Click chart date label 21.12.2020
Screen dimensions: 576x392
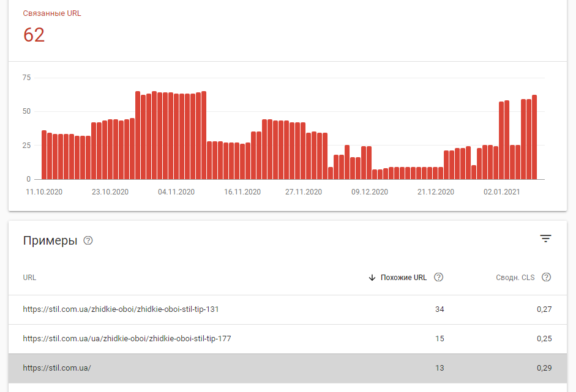pyautogui.click(x=436, y=192)
